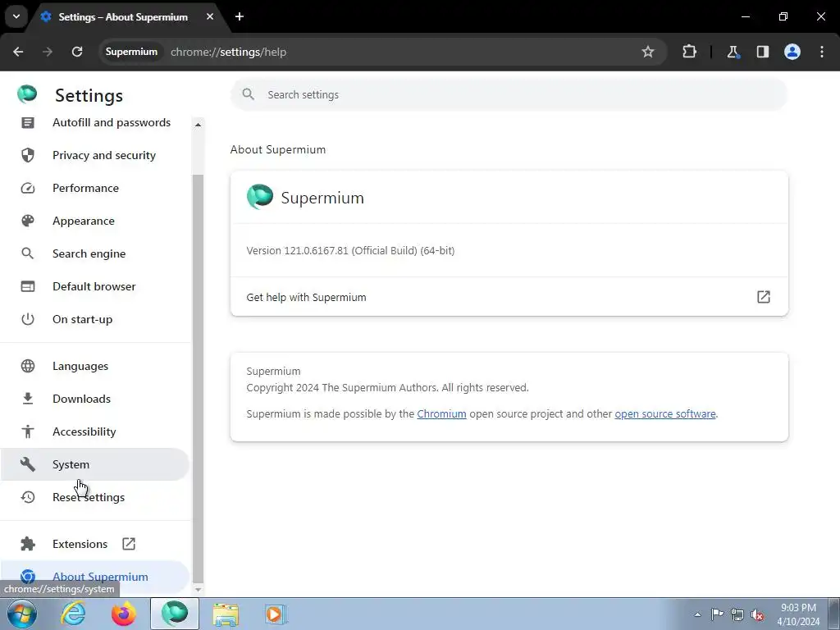Open the Extensions puzzle toolbar icon
The width and height of the screenshot is (840, 630).
pyautogui.click(x=689, y=52)
